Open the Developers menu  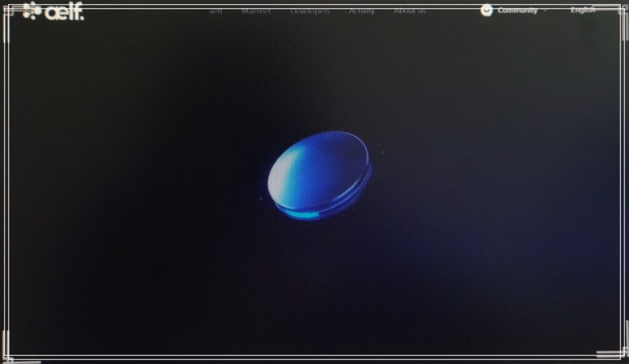[x=310, y=11]
